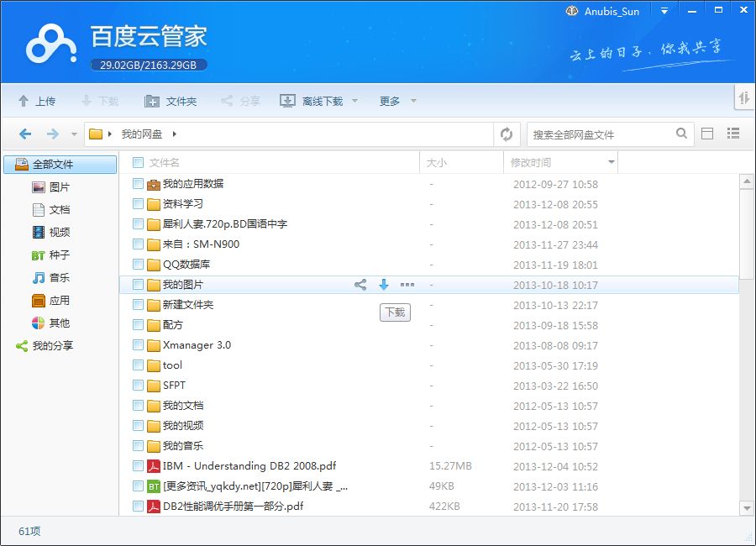Select 全部文件 in sidebar

click(x=60, y=165)
